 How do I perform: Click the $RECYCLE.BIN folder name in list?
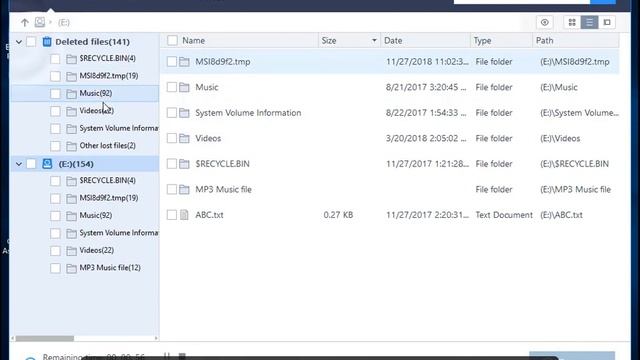tap(222, 164)
